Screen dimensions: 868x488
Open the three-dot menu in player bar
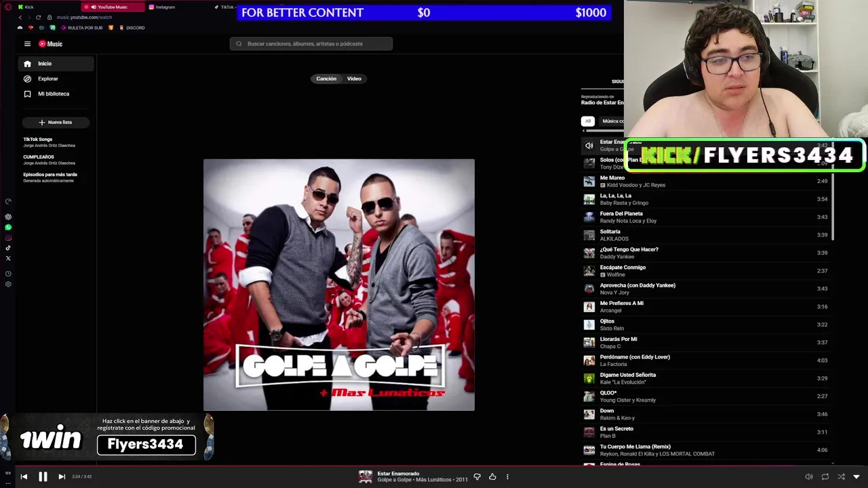507,476
